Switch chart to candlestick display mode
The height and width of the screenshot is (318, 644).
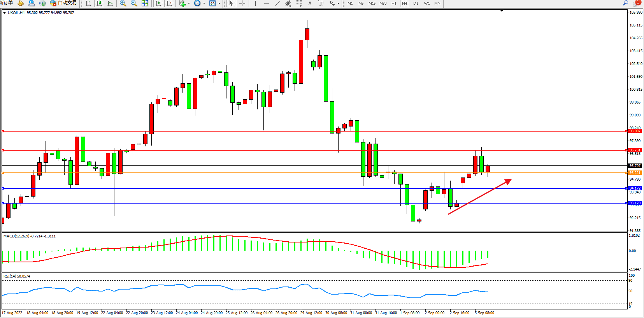coord(99,4)
